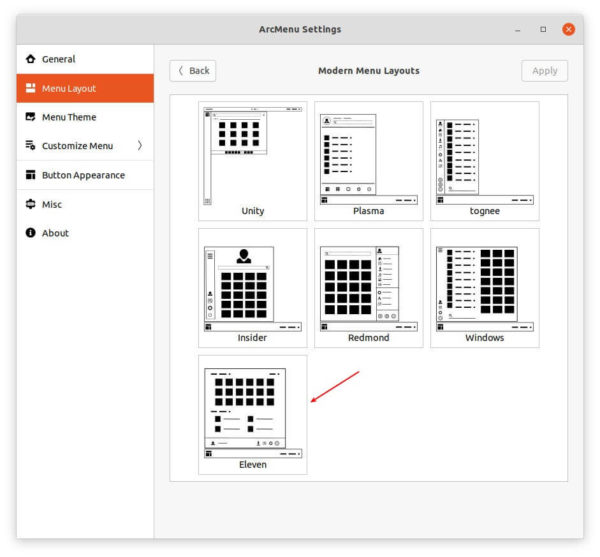Open the Misc settings page
This screenshot has width=600, height=557.
tap(85, 204)
